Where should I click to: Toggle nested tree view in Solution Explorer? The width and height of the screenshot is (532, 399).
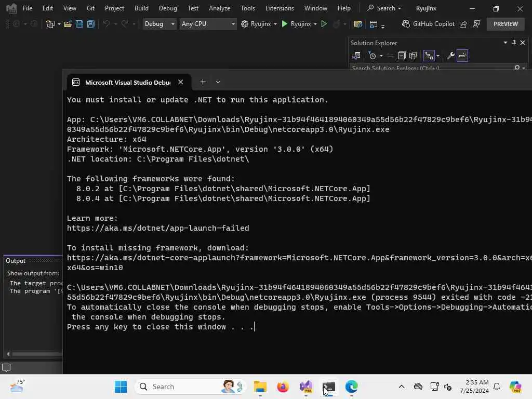point(429,56)
